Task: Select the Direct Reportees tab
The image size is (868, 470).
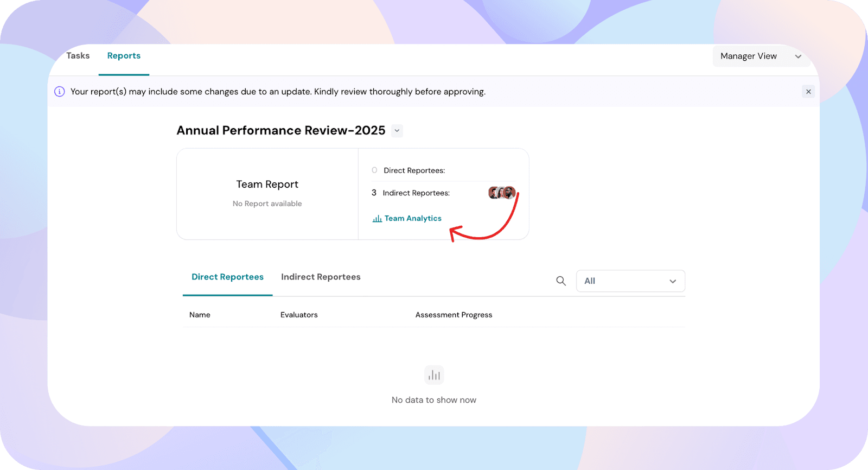Action: coord(227,277)
